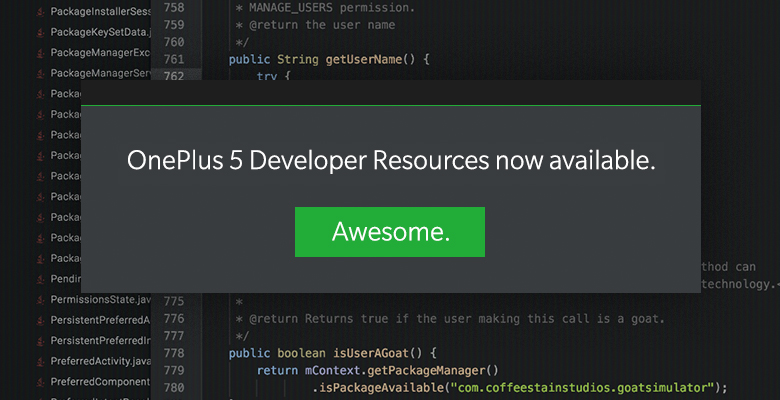Click the Java icon beside PermissionsState
The width and height of the screenshot is (780, 400).
point(40,300)
